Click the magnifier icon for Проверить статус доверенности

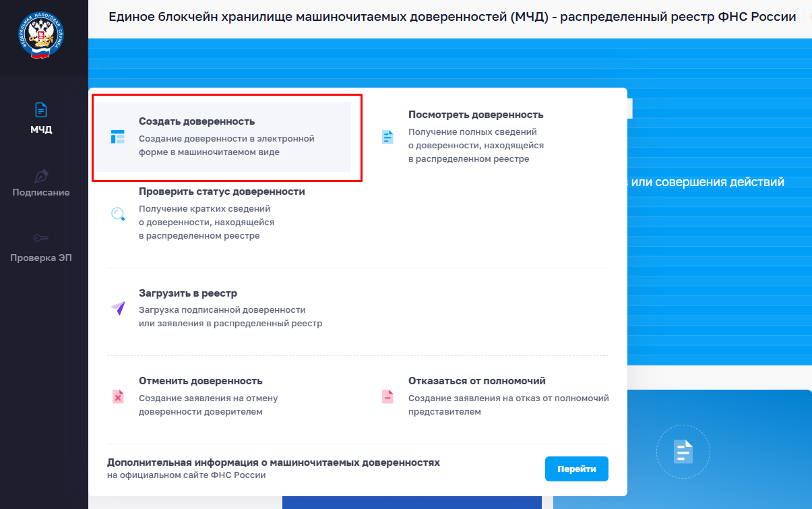click(118, 214)
